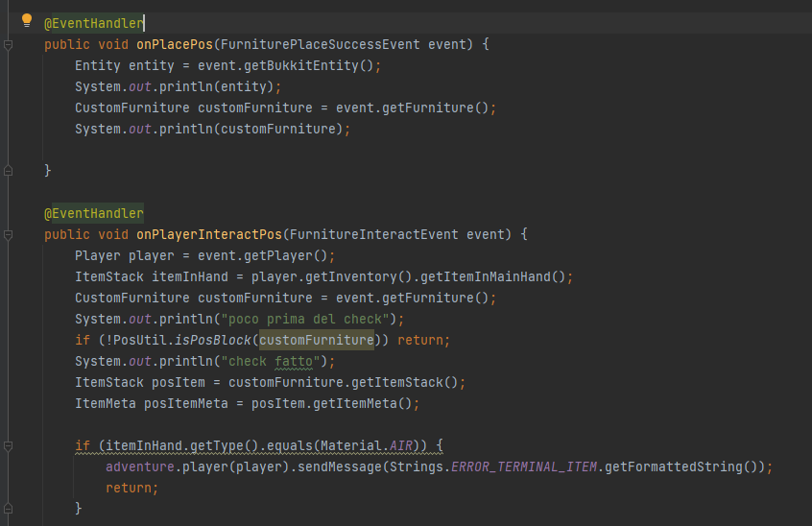Click the yellow lightbulb quick-fix icon

[27, 21]
